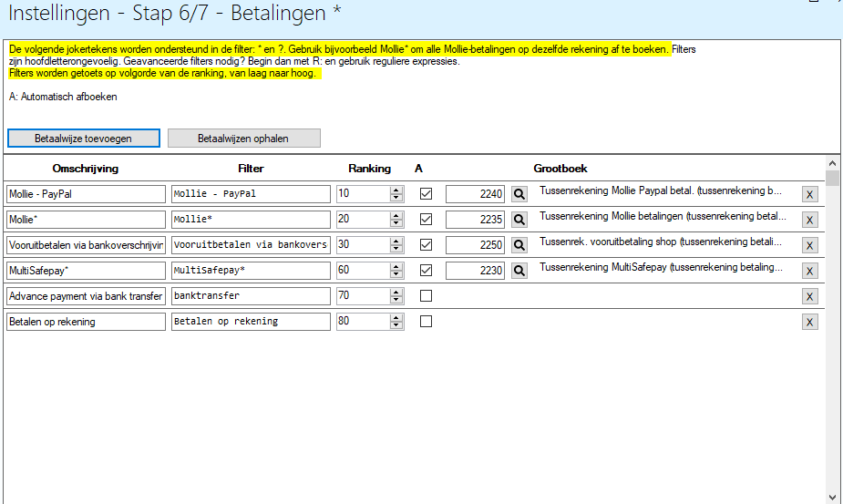Image resolution: width=843 pixels, height=504 pixels.
Task: Remove the Vooruitbetalen via bankoverschrijving row
Action: point(809,246)
